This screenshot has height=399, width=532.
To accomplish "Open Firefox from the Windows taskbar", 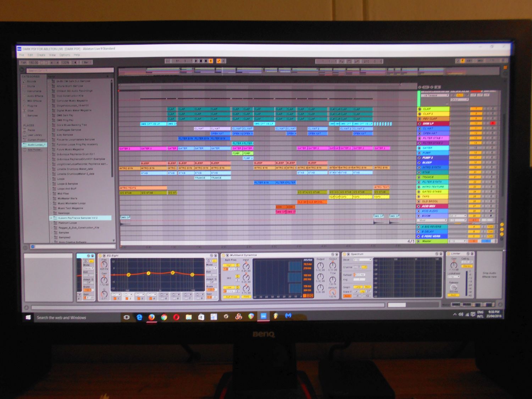I will tap(151, 317).
